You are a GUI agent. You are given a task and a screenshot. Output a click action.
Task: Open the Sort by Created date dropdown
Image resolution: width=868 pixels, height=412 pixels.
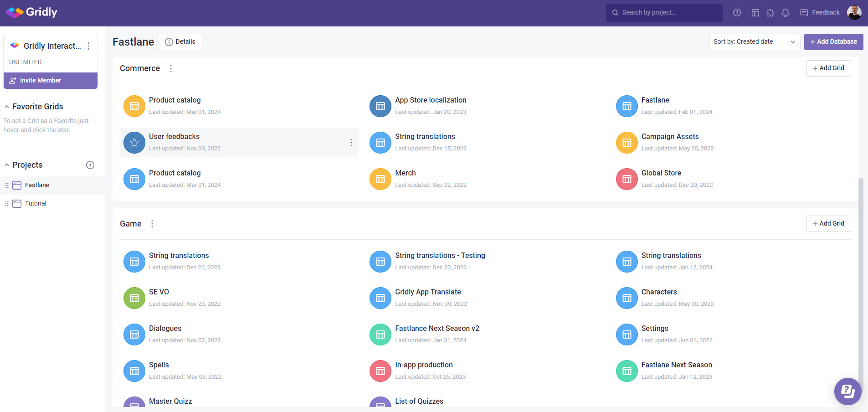(754, 41)
